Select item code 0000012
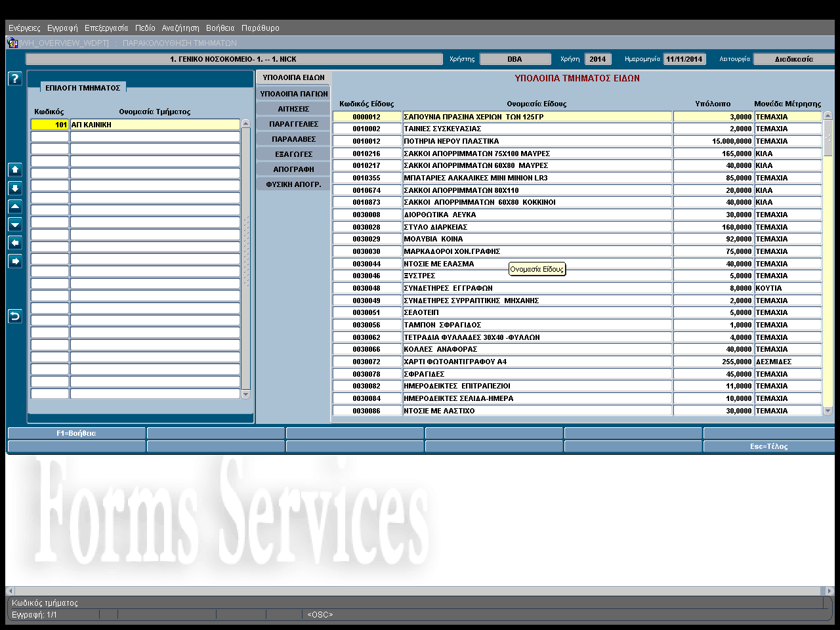840x630 pixels. (367, 117)
